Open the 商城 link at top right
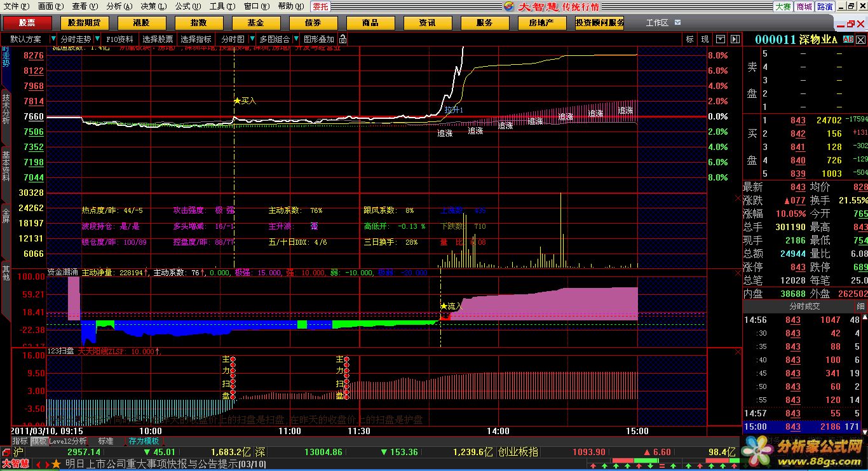Screen dimensions: 868x471 pos(804,6)
